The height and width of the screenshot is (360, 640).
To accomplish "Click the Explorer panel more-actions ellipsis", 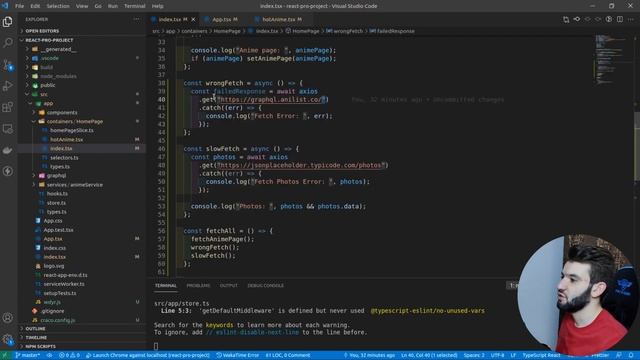I will coord(136,19).
